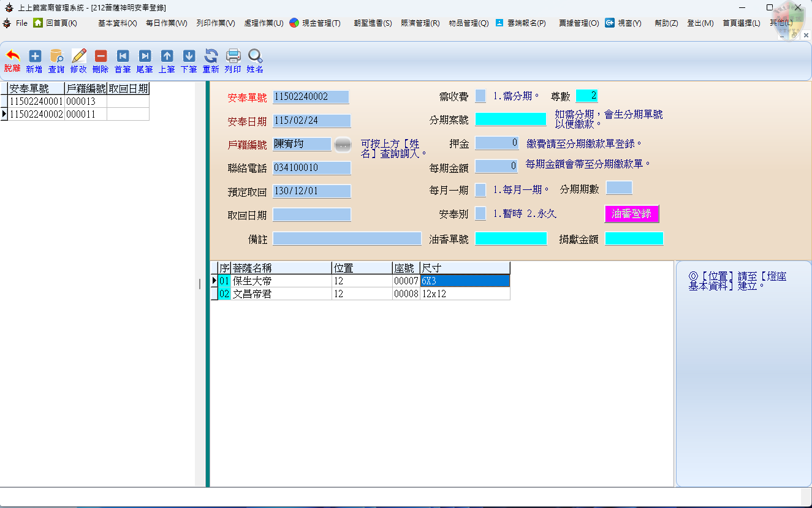The height and width of the screenshot is (508, 812).
Task: Click the 安奉別 selection box
Action: (480, 214)
